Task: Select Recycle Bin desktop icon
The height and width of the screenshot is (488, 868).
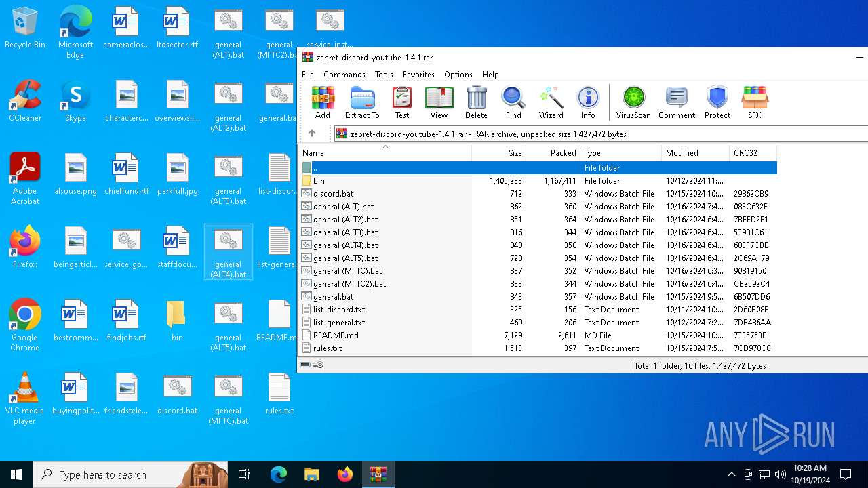Action: pyautogui.click(x=25, y=28)
